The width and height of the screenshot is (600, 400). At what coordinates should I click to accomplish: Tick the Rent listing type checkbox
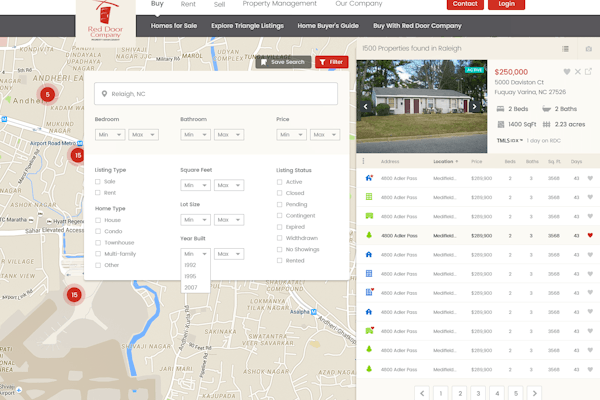[98, 193]
